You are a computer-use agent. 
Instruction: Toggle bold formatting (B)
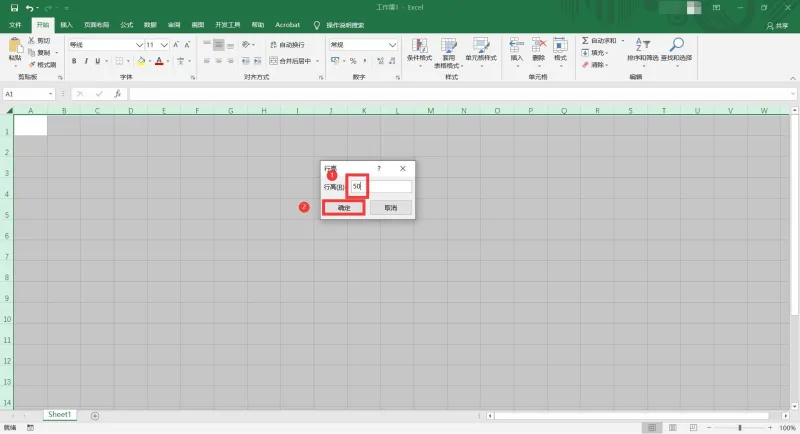click(74, 61)
